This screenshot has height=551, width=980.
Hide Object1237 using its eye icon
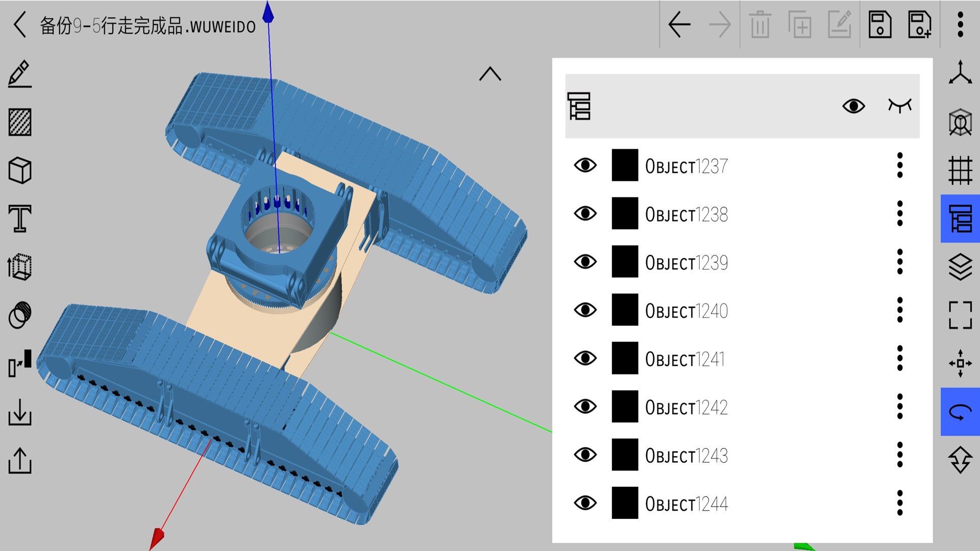[585, 165]
